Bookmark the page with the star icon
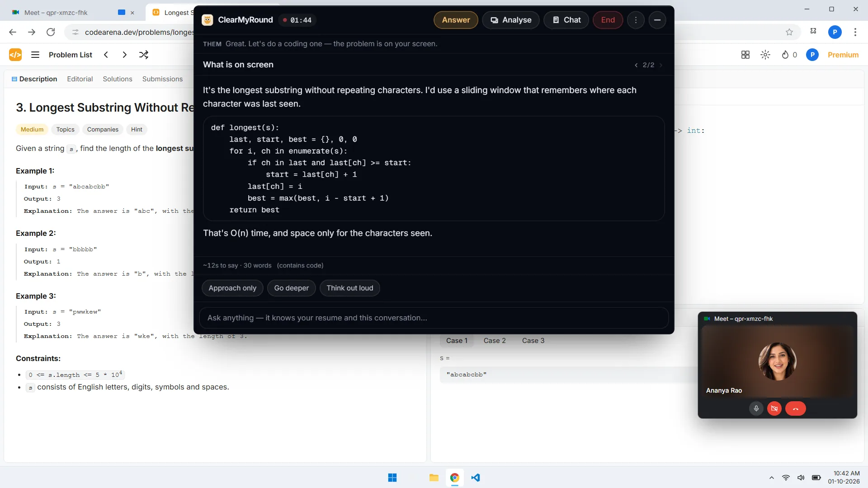The image size is (868, 488). [x=789, y=32]
